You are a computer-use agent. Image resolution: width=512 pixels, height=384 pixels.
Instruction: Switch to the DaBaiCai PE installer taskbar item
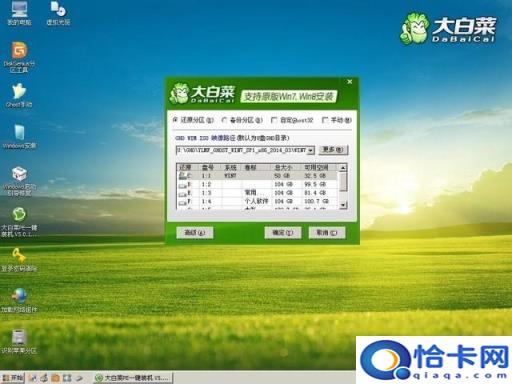point(133,378)
